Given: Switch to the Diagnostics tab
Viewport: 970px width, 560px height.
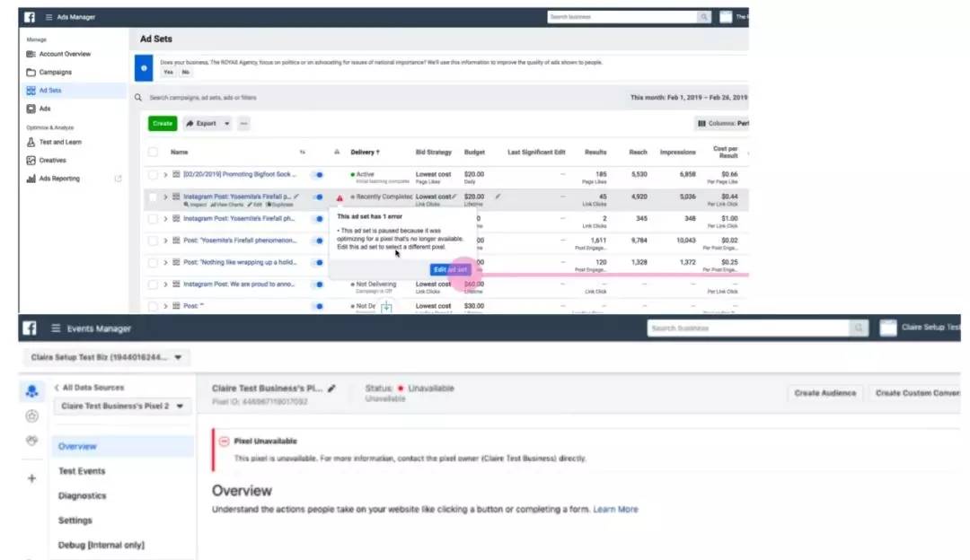Looking at the screenshot, I should [83, 495].
